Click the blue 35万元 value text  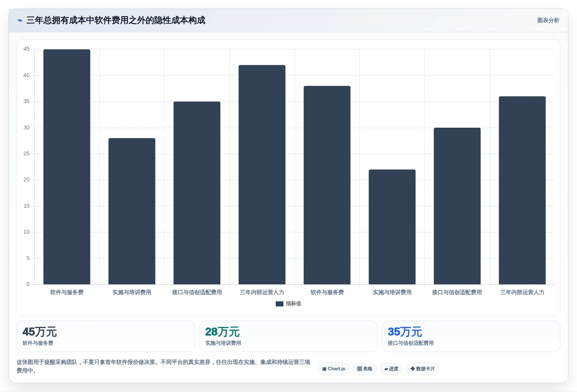coord(405,332)
